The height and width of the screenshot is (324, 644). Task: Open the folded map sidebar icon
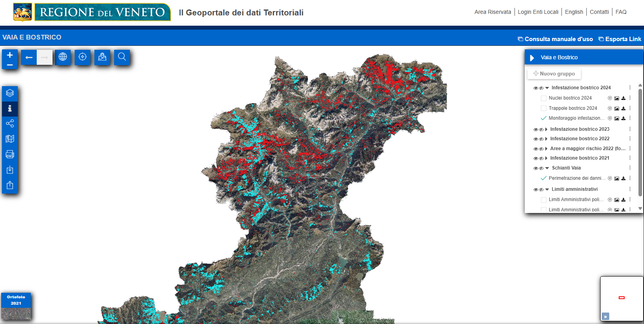[10, 139]
